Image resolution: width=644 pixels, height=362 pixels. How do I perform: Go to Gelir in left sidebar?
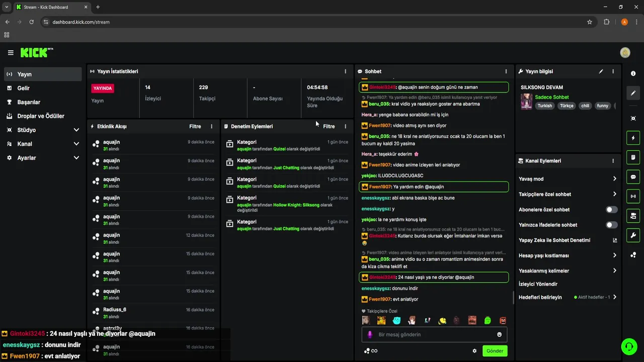click(43, 88)
